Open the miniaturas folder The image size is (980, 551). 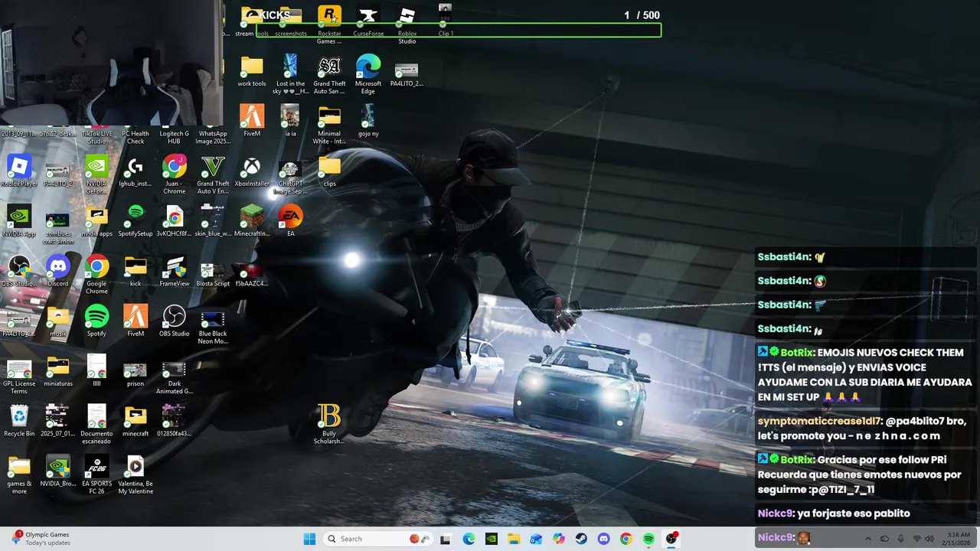[x=58, y=370]
